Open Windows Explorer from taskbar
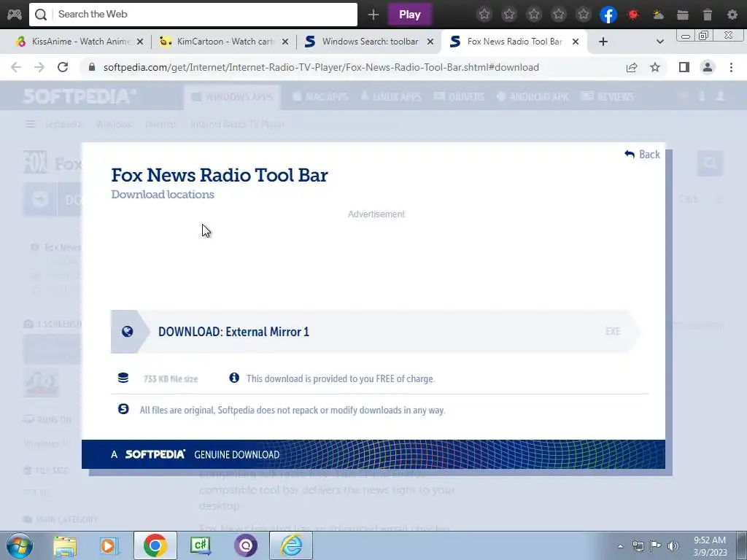 [x=65, y=546]
